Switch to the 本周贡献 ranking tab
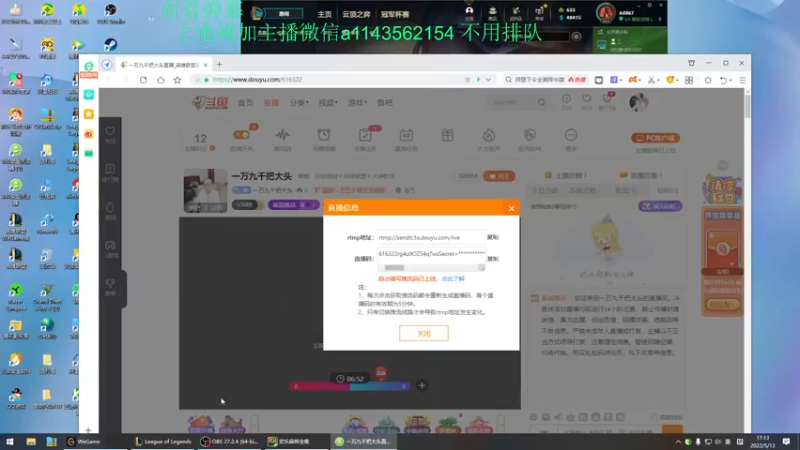Image resolution: width=800 pixels, height=450 pixels. (582, 190)
